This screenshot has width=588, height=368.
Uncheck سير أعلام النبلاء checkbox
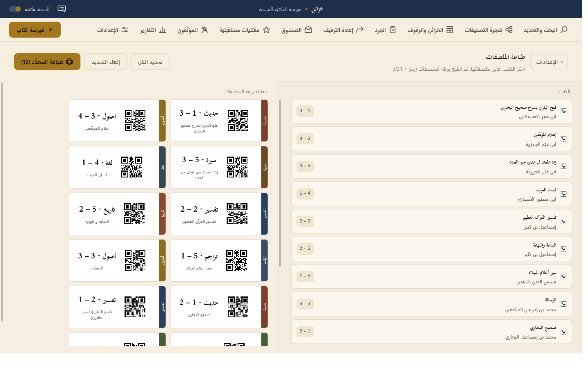point(563,276)
